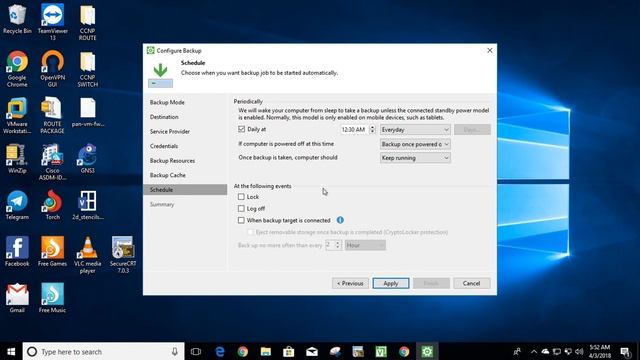Click the Previous button
Screen dimensions: 640x360
350,283
